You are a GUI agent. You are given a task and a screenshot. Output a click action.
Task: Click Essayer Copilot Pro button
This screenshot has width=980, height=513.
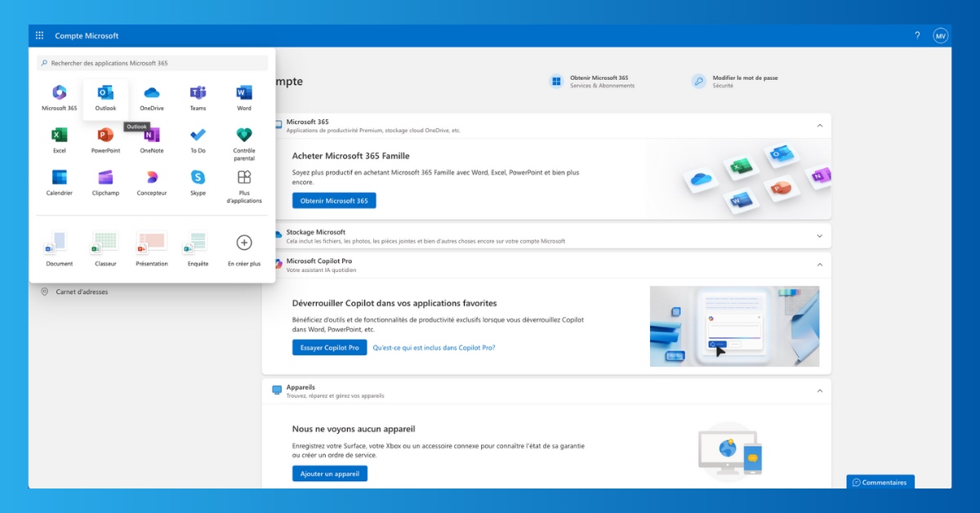click(329, 347)
